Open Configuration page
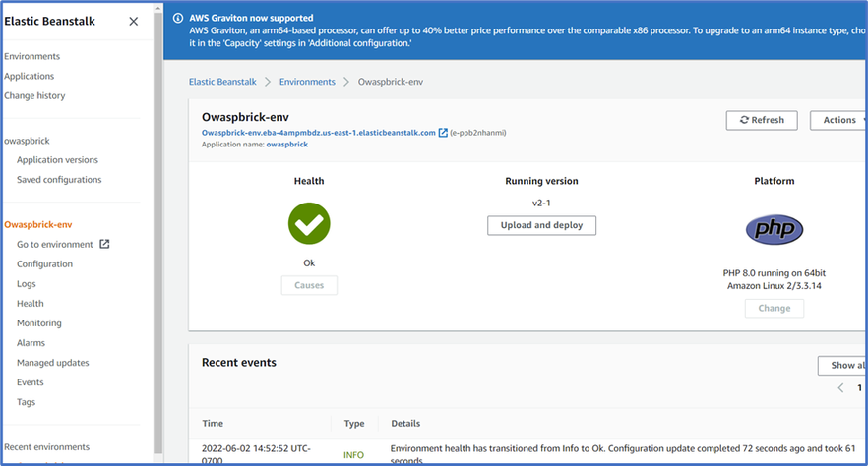The width and height of the screenshot is (868, 466). point(45,264)
